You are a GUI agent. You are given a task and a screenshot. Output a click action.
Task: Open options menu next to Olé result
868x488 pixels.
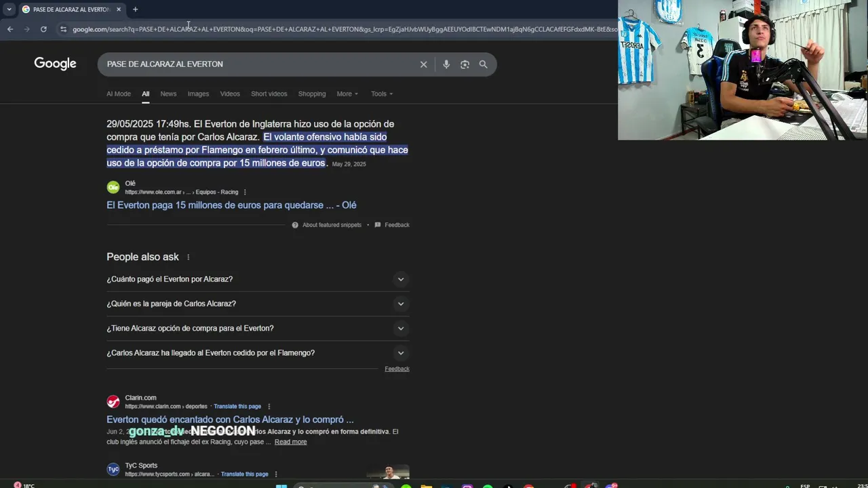click(245, 192)
